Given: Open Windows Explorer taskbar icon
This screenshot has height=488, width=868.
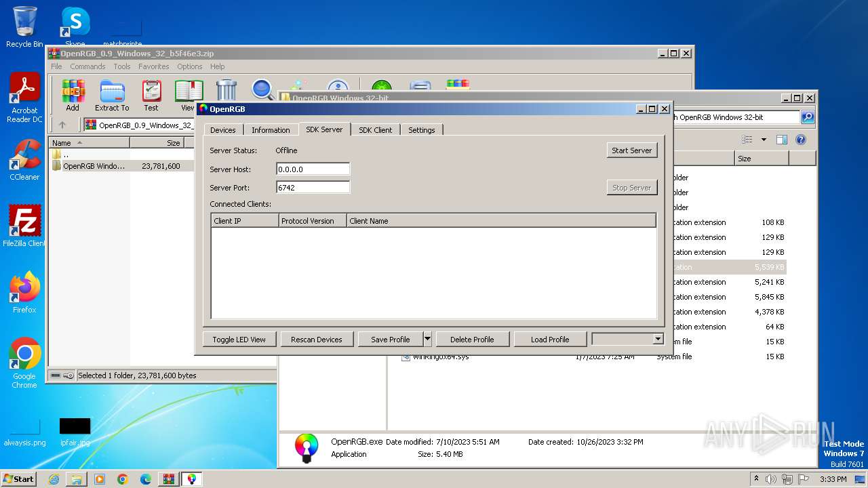Looking at the screenshot, I should click(77, 479).
